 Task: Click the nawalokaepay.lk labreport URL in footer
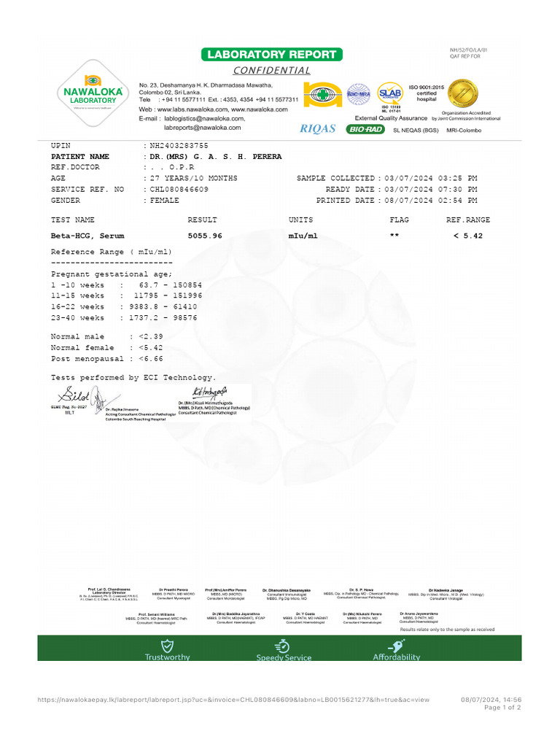point(233,700)
